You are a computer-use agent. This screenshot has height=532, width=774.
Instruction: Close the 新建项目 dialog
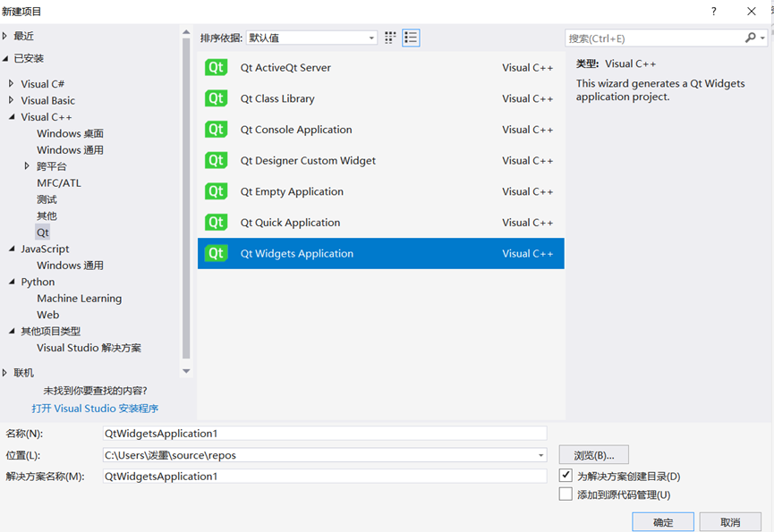pyautogui.click(x=752, y=12)
